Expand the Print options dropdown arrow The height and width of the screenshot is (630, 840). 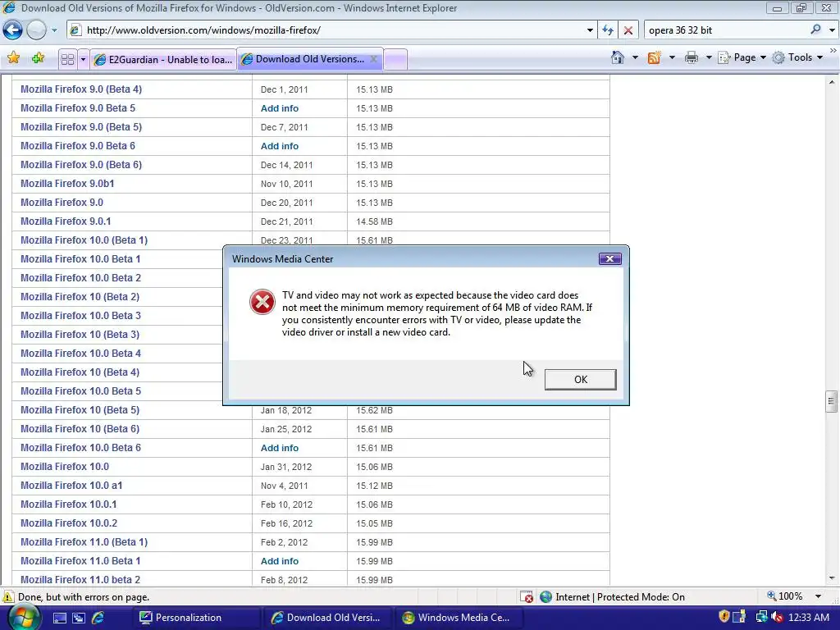click(708, 57)
